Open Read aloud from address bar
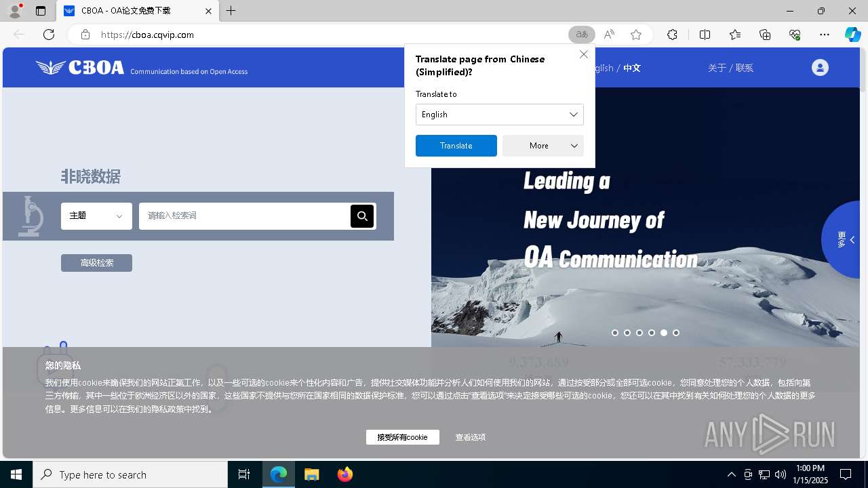The height and width of the screenshot is (488, 868). 609,35
